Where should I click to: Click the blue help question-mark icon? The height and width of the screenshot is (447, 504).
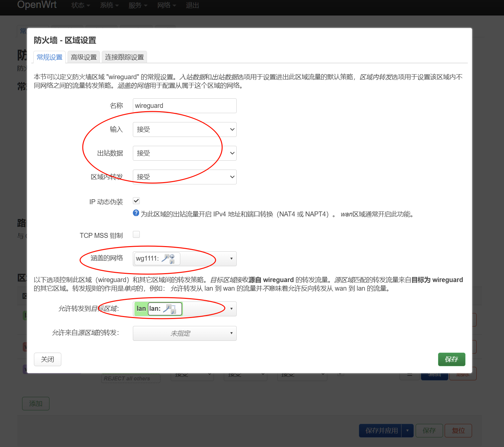tap(136, 213)
